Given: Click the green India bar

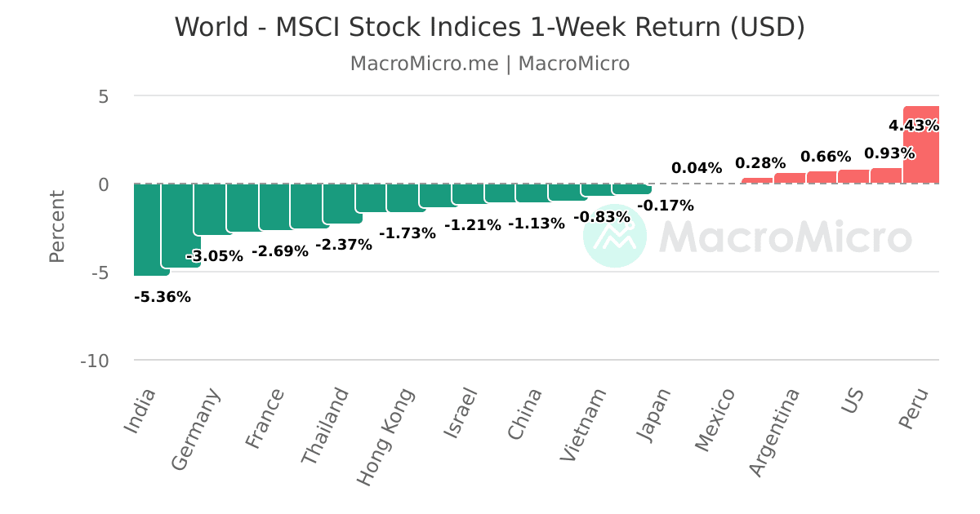Looking at the screenshot, I should coord(152,230).
